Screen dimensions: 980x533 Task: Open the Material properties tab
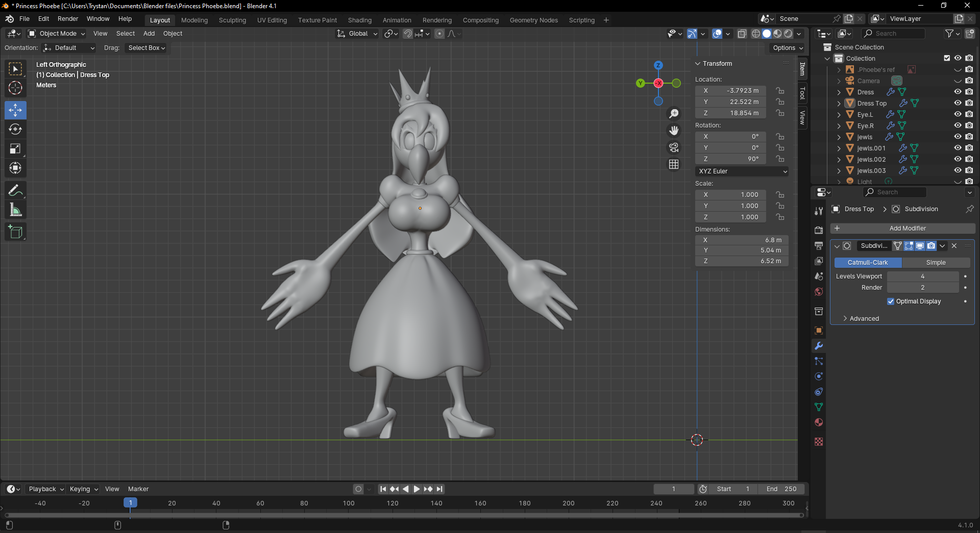click(819, 422)
